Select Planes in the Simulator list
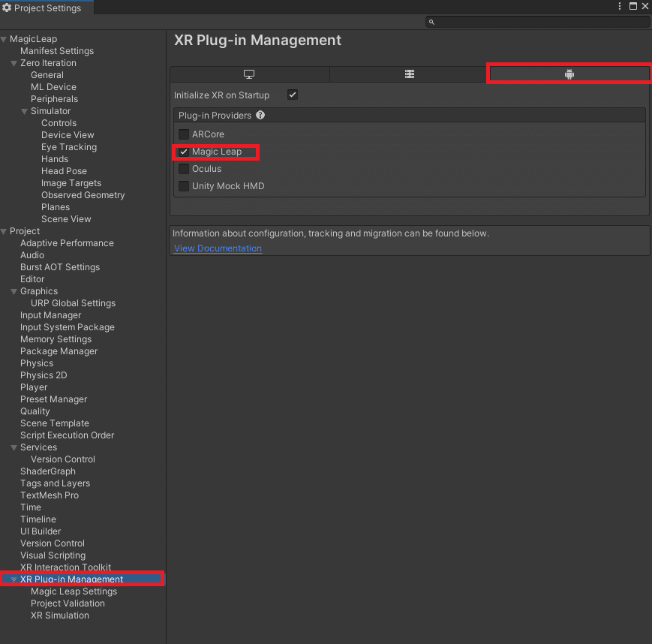The image size is (652, 644). click(56, 207)
